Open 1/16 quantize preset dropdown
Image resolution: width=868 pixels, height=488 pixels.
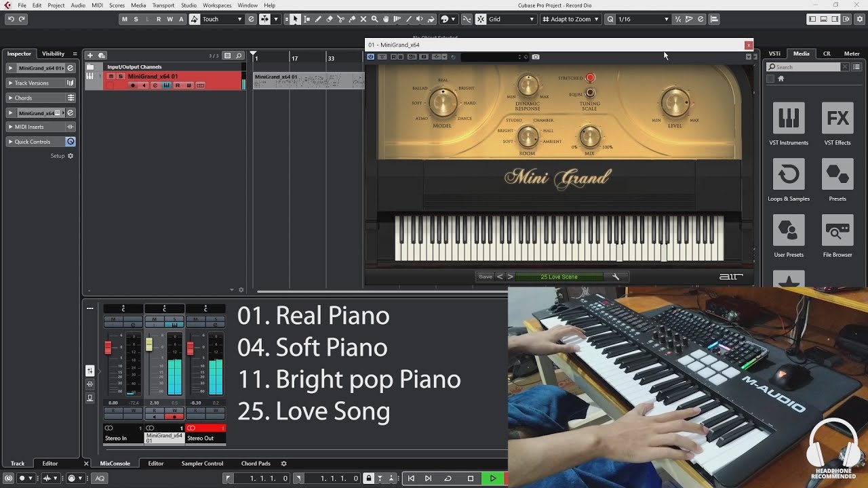(644, 19)
